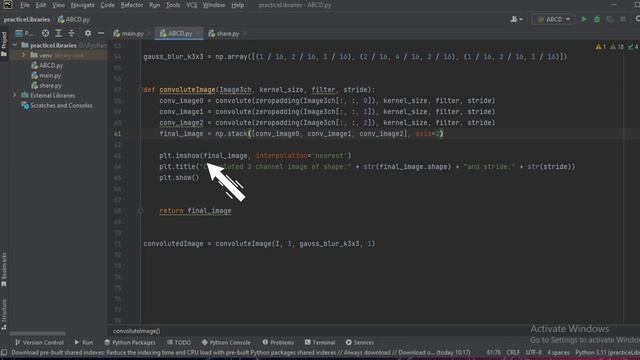
Task: Open the VCS menu
Action: pyautogui.click(x=191, y=5)
